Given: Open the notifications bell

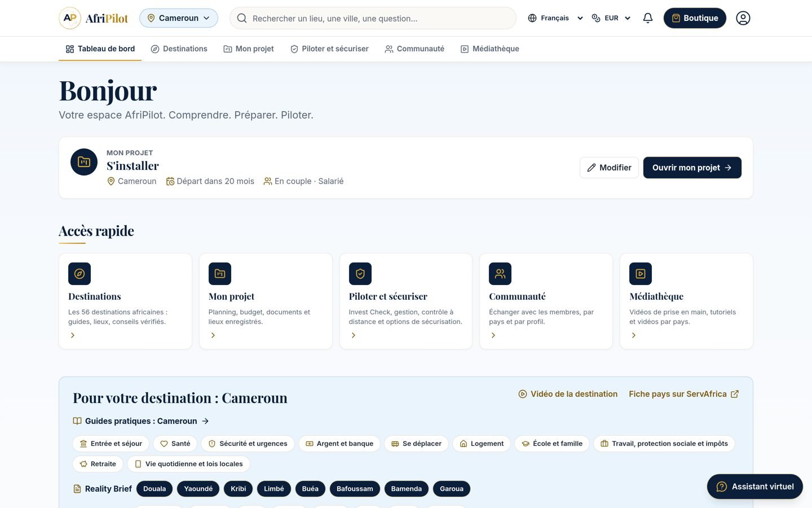Looking at the screenshot, I should (x=648, y=18).
